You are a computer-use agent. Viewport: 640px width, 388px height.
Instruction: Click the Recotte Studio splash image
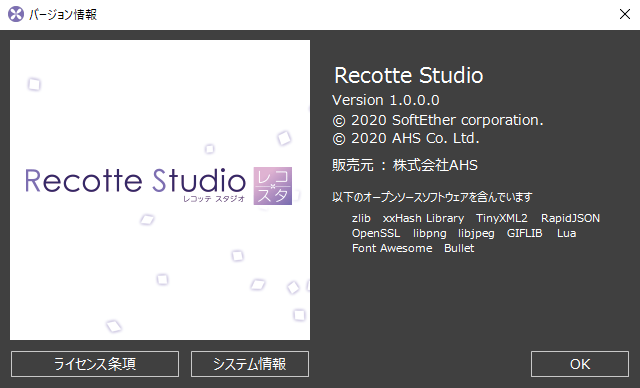pos(160,190)
